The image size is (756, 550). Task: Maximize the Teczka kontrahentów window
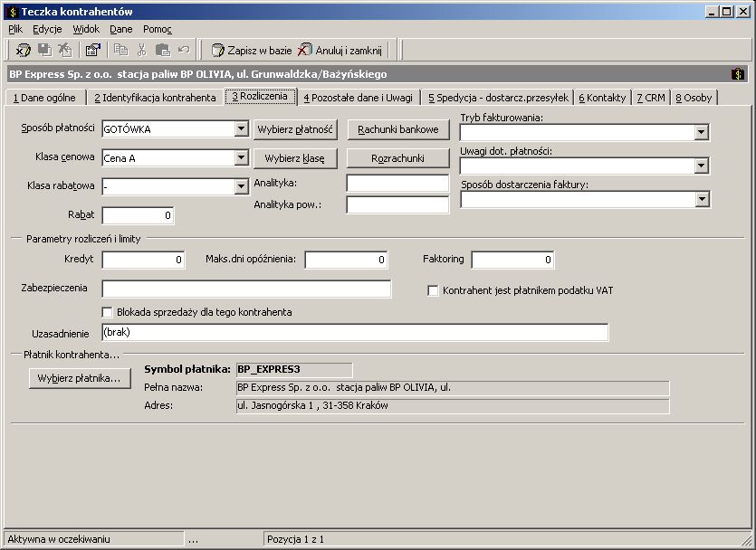point(728,12)
